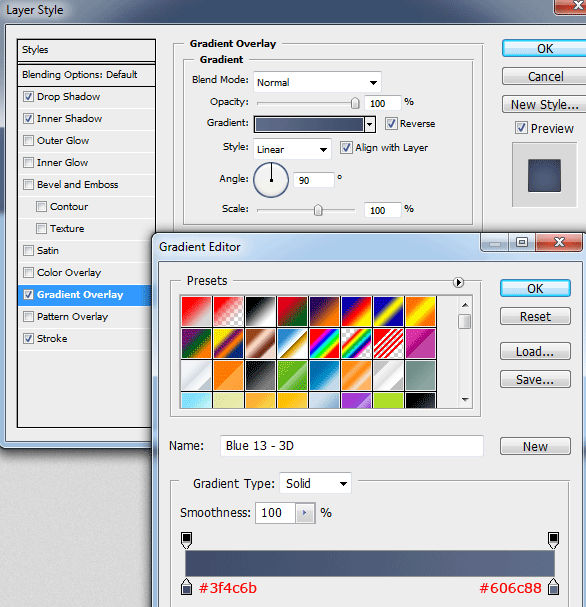Select the solid orange gradient preset in third row
Image resolution: width=586 pixels, height=607 pixels.
228,376
